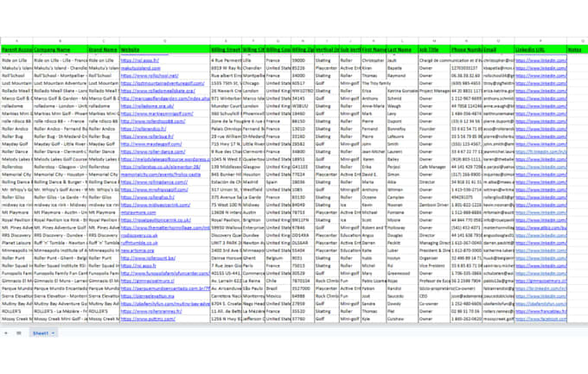Screen dimensions: 588x374
Task: Select the Brand Name header cell
Action: click(x=104, y=49)
